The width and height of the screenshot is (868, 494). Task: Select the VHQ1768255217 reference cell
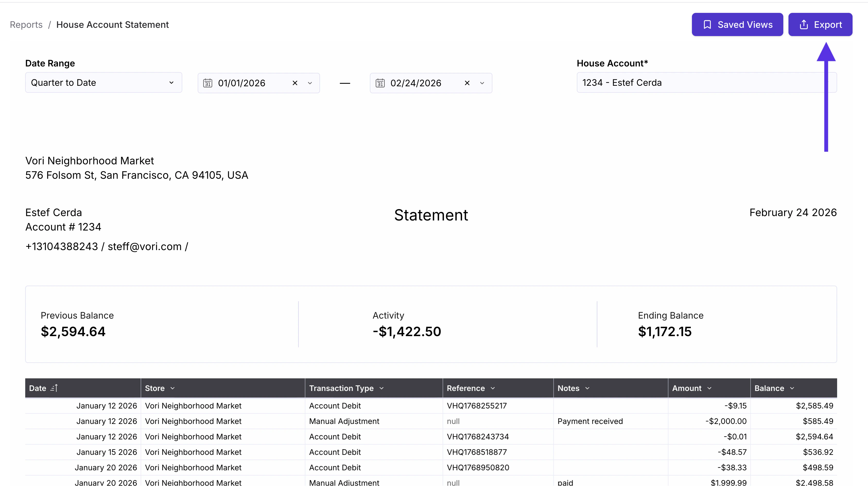pos(477,406)
